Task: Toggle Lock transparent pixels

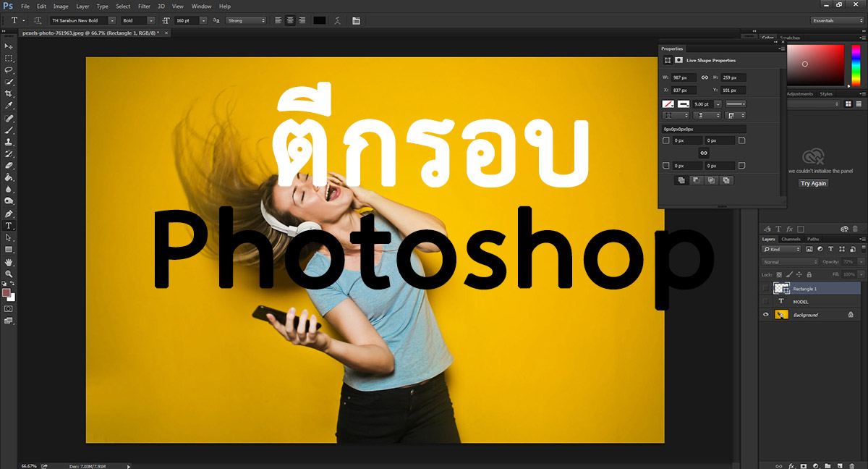Action: pyautogui.click(x=778, y=275)
